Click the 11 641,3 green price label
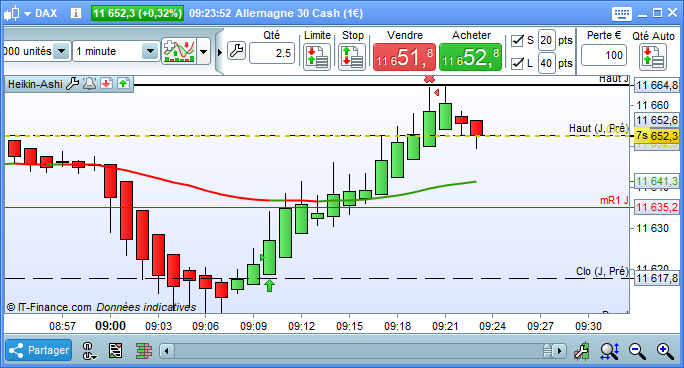Screen dimensions: 684x368 [x=657, y=181]
